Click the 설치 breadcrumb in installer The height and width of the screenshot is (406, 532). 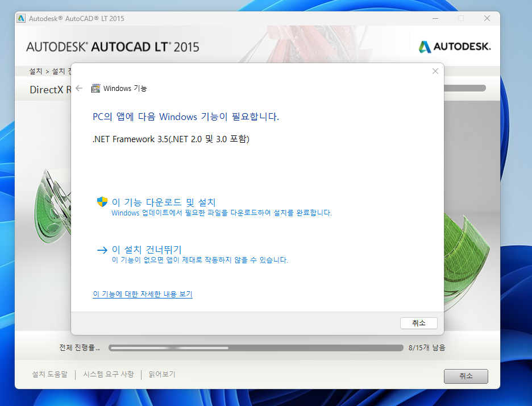coord(36,71)
